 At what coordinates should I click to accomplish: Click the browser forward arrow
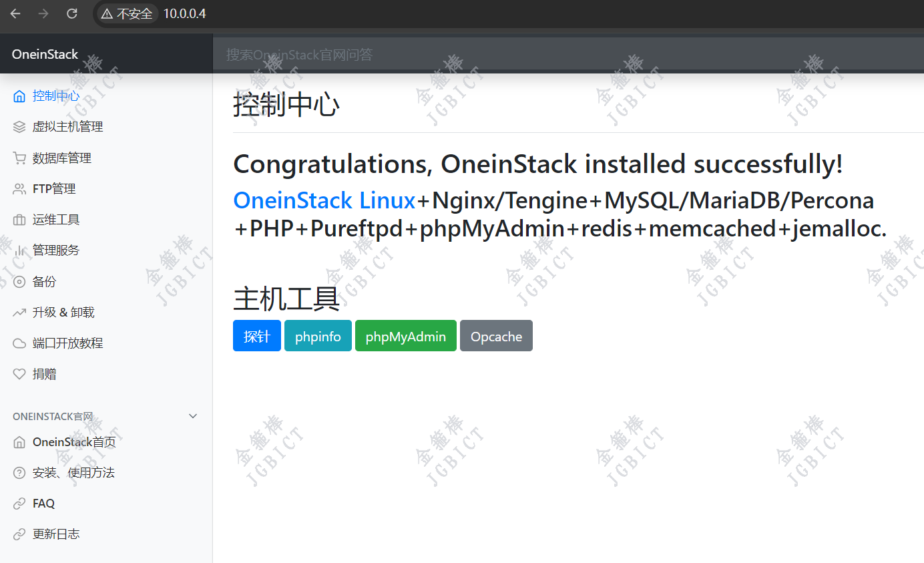43,13
